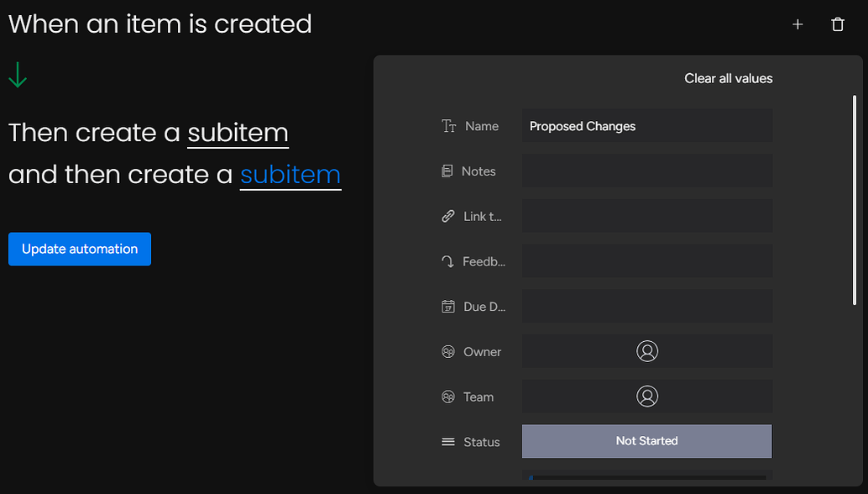Viewport: 868px width, 494px height.
Task: Click Clear all values
Action: (x=728, y=78)
